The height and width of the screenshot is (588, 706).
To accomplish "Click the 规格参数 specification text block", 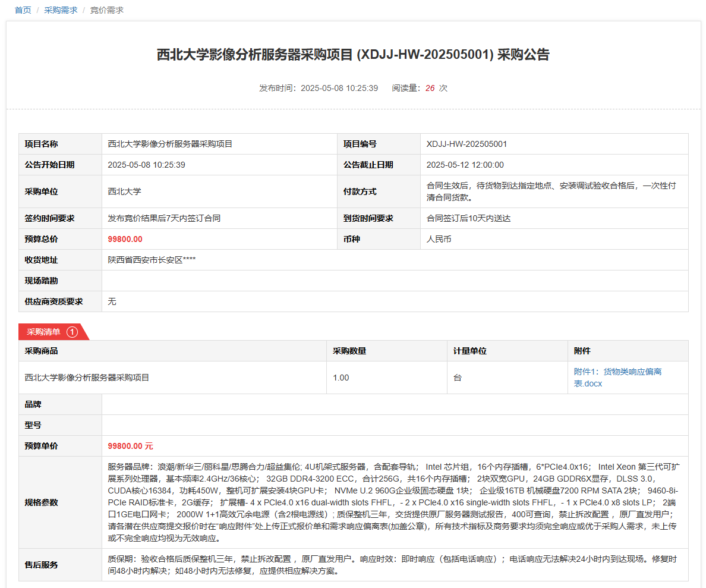I will pos(392,502).
